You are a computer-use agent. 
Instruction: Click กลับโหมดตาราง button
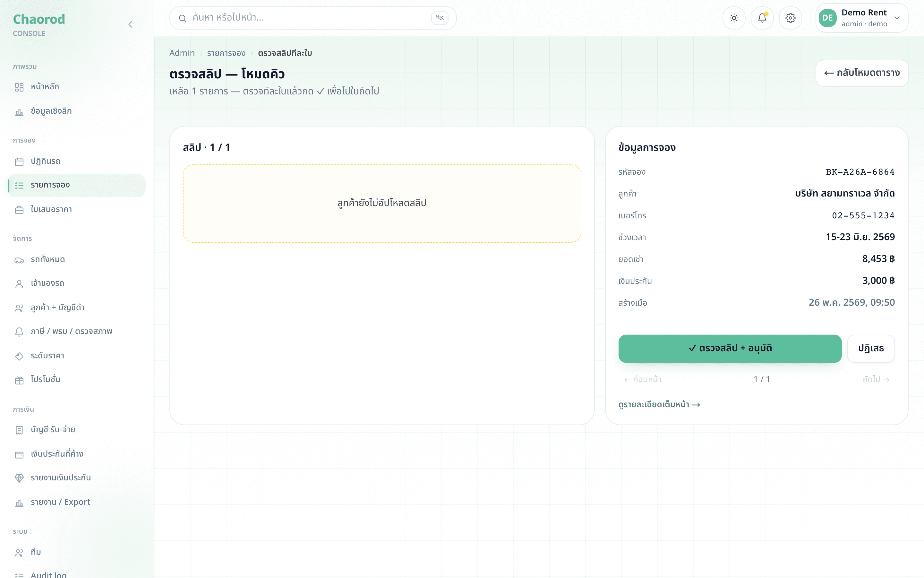[862, 73]
